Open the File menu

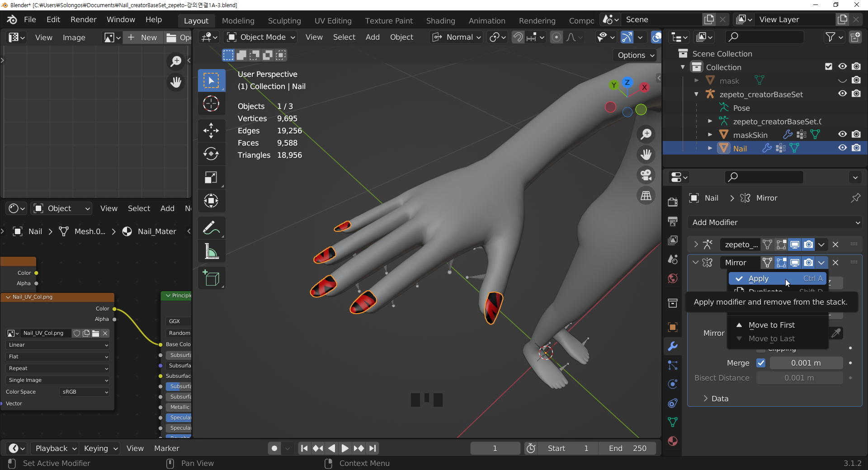(30, 19)
